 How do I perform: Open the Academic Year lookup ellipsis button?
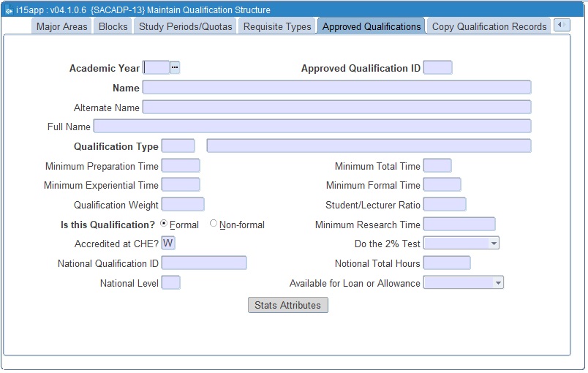tap(175, 67)
